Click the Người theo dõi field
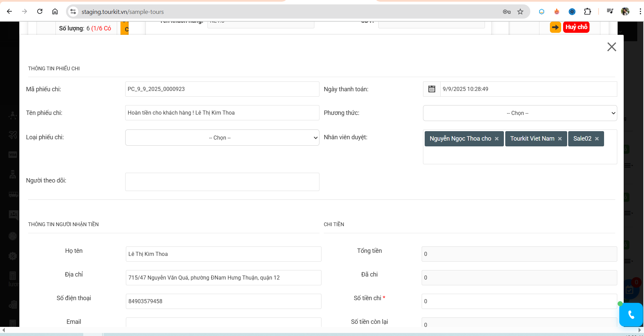Screen dimensions: 644x336 (222, 182)
